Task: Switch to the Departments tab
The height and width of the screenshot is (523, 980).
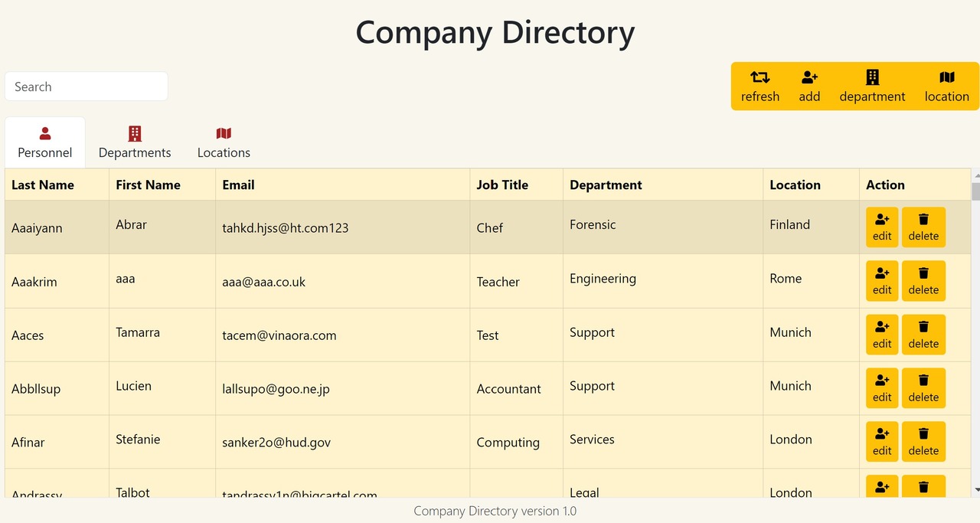Action: [135, 143]
